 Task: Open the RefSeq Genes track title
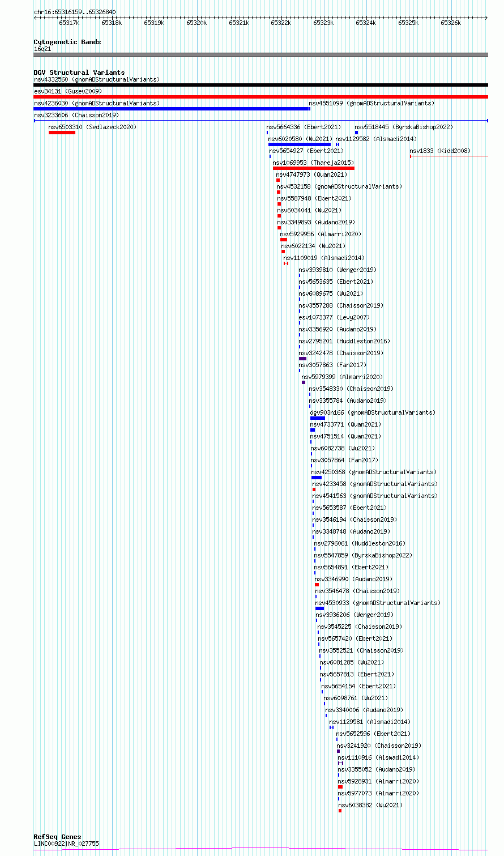pos(57,837)
